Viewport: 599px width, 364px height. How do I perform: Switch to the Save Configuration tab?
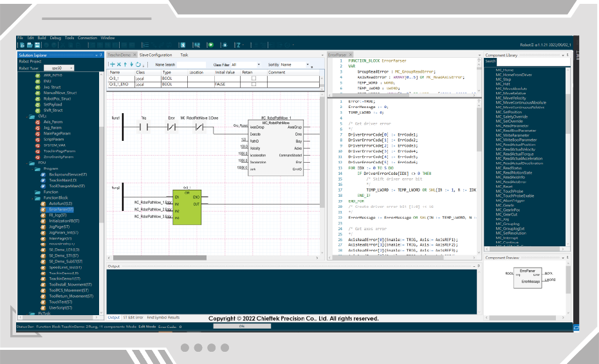pos(156,55)
